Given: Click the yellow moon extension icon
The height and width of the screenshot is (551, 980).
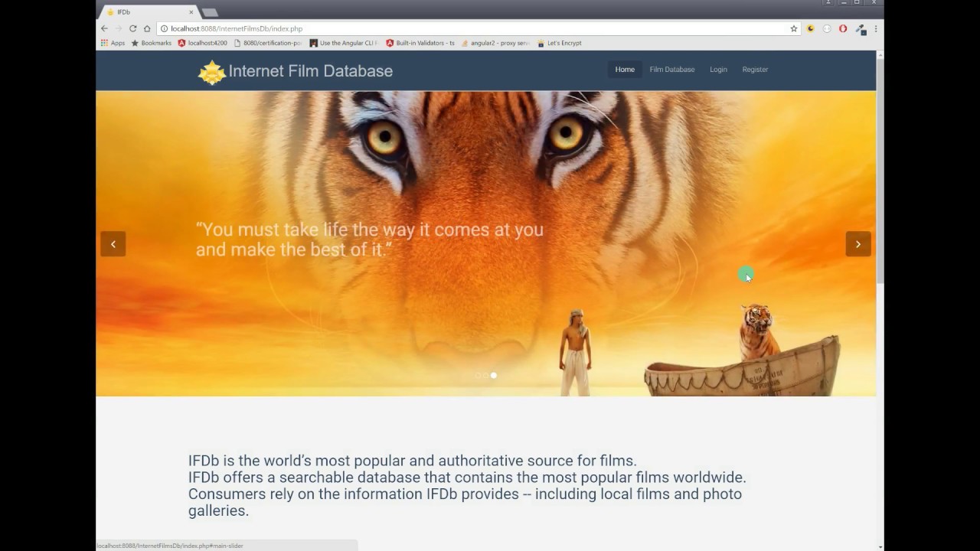Looking at the screenshot, I should coord(811,28).
